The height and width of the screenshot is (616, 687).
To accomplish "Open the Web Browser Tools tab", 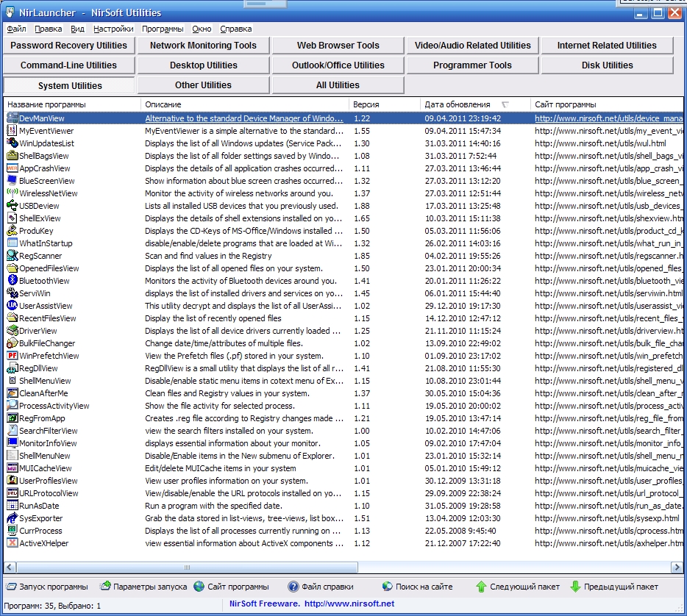I will 338,46.
